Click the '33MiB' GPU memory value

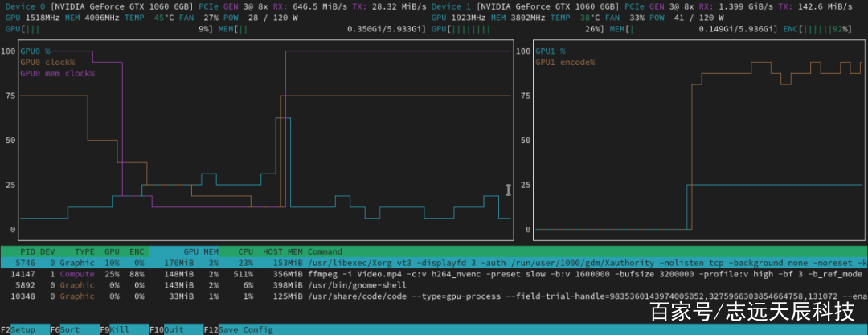(x=182, y=296)
